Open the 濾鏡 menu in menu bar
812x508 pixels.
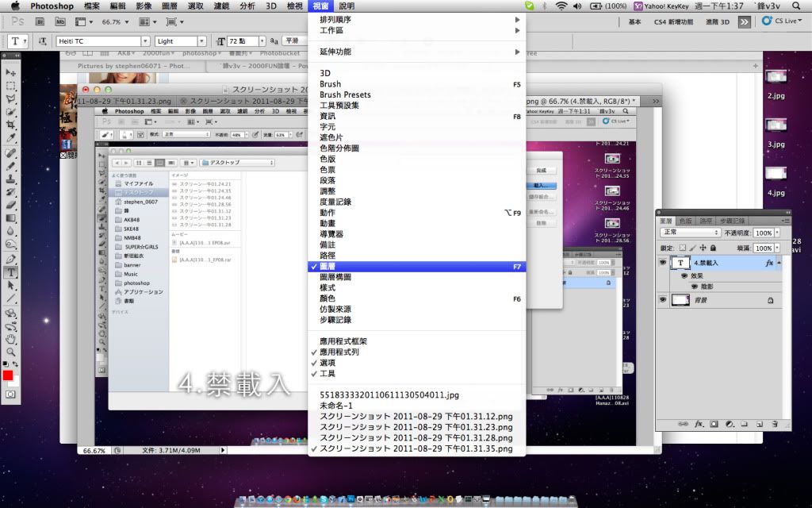pyautogui.click(x=222, y=6)
